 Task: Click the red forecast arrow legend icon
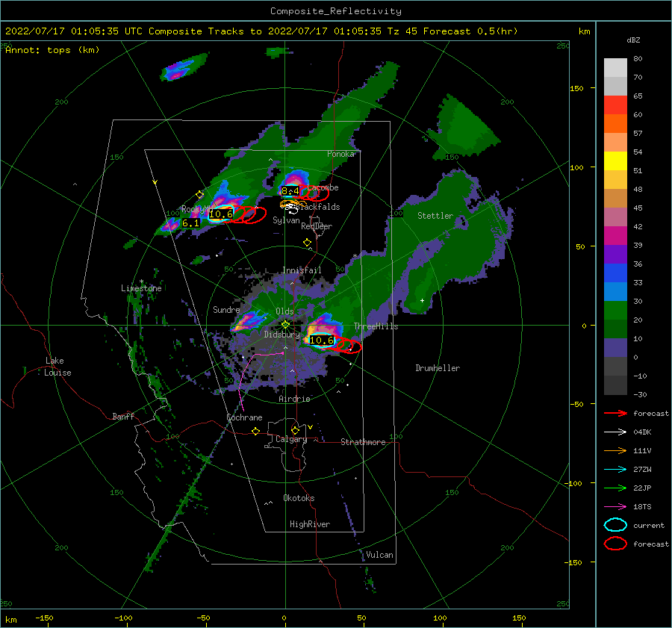coord(615,413)
